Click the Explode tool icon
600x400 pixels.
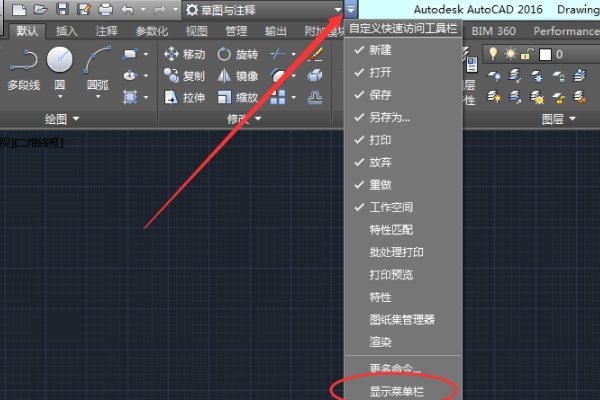(x=315, y=76)
